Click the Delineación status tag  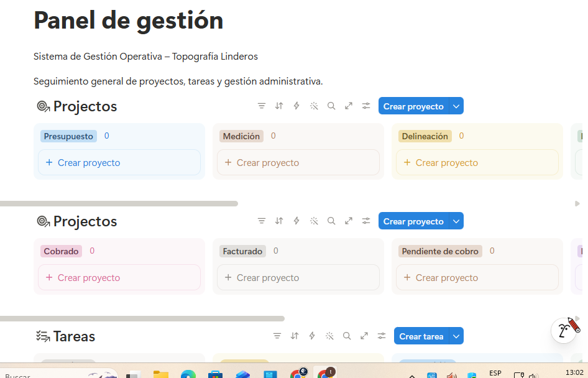tap(425, 136)
